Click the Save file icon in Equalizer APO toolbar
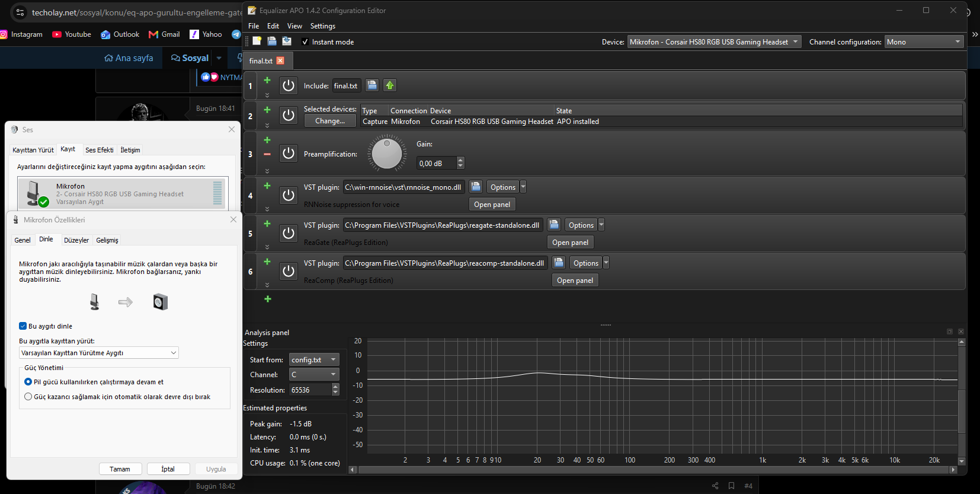The image size is (980, 494). [287, 41]
